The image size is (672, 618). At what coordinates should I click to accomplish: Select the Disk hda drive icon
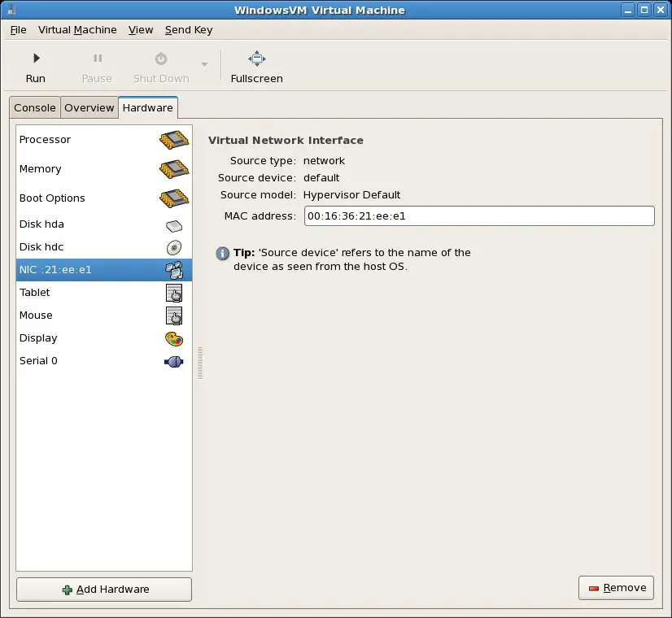pyautogui.click(x=173, y=225)
